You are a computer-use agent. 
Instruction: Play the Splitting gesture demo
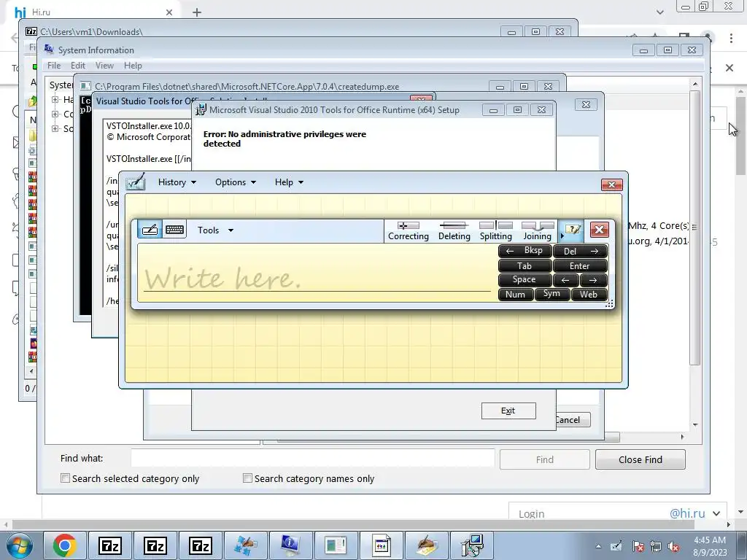point(496,231)
